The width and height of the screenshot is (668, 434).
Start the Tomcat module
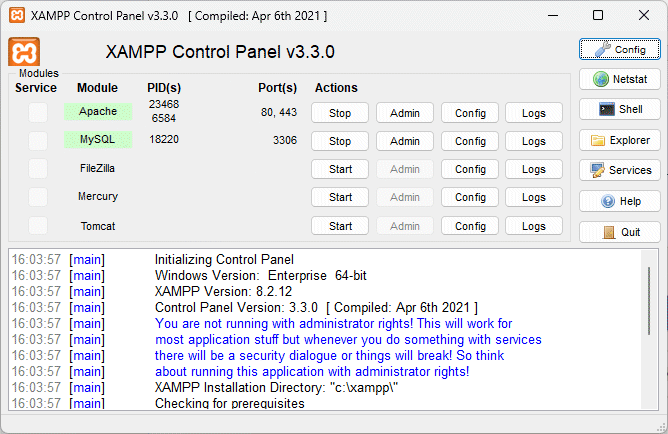(x=340, y=226)
